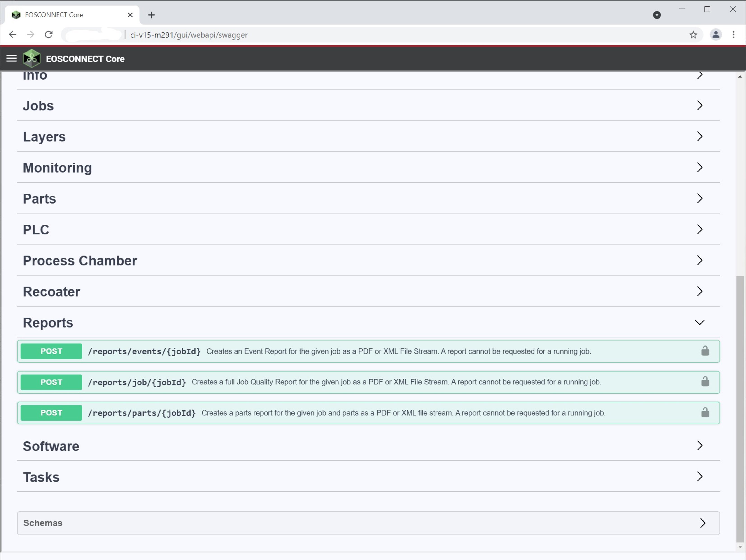This screenshot has height=560, width=746.
Task: Click POST on /reports/events/{jobId} endpoint
Action: (x=51, y=351)
